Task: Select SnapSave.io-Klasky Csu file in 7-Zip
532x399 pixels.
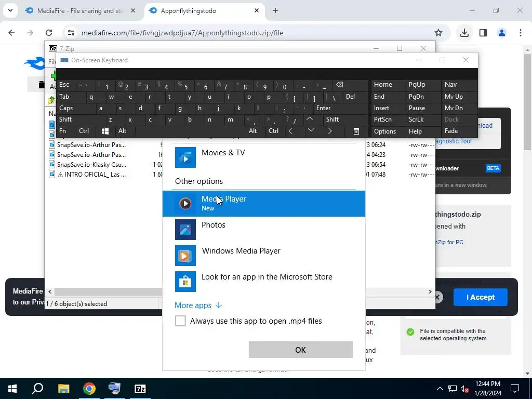Action: tap(91, 165)
